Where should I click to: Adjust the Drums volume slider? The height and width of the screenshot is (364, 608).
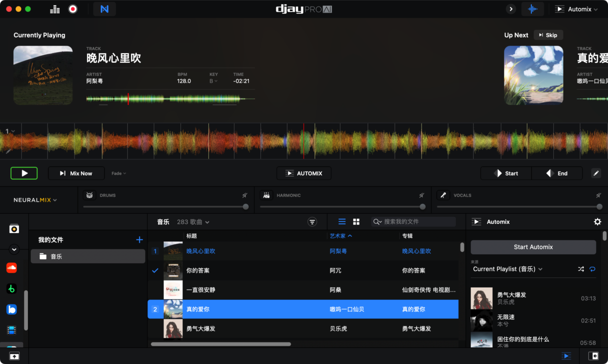tap(166, 207)
